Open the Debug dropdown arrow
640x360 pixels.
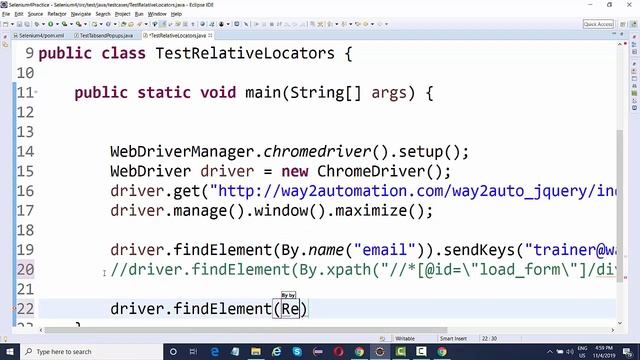pos(43,24)
